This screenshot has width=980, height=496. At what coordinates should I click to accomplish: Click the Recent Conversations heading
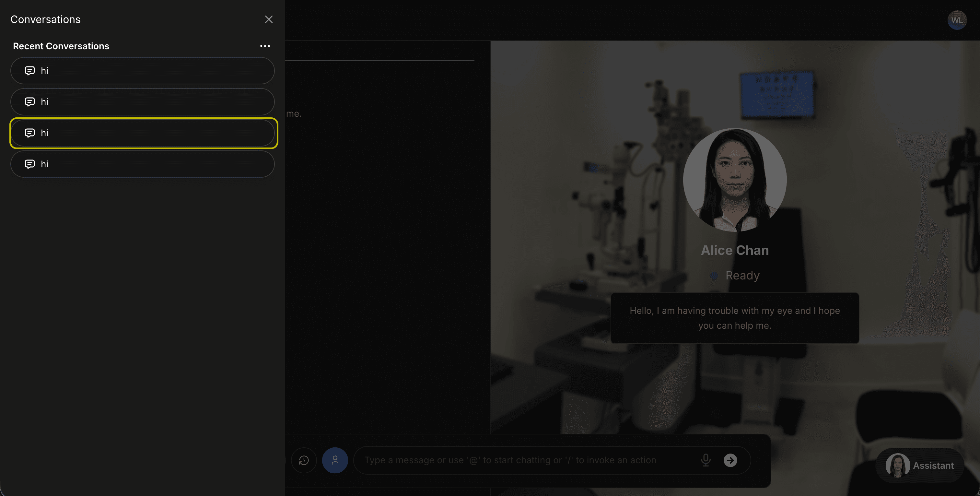pos(61,46)
